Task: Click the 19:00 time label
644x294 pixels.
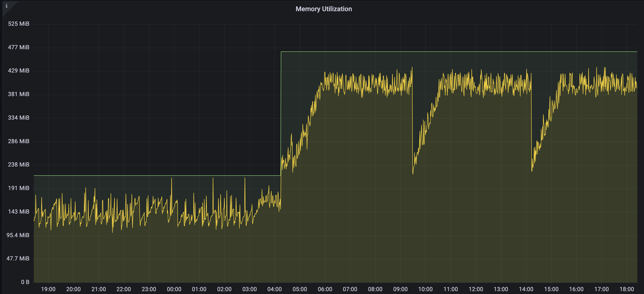Action: (x=49, y=289)
